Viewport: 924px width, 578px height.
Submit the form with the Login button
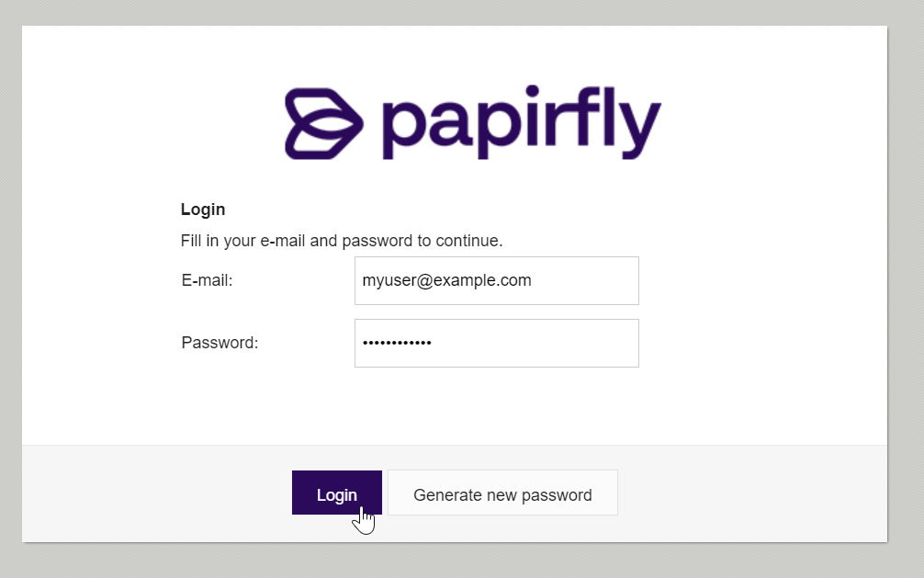click(337, 493)
